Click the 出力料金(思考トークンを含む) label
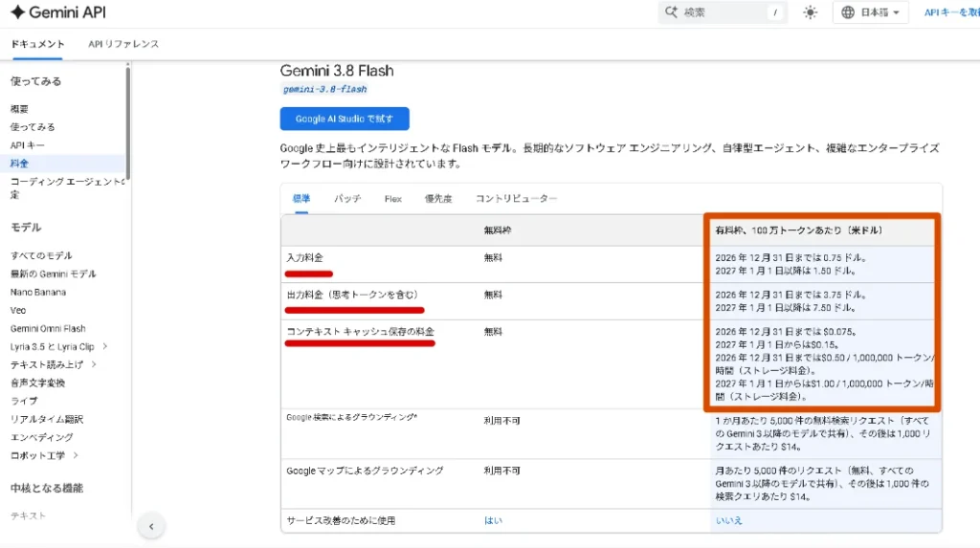This screenshot has width=980, height=548. pos(352,295)
